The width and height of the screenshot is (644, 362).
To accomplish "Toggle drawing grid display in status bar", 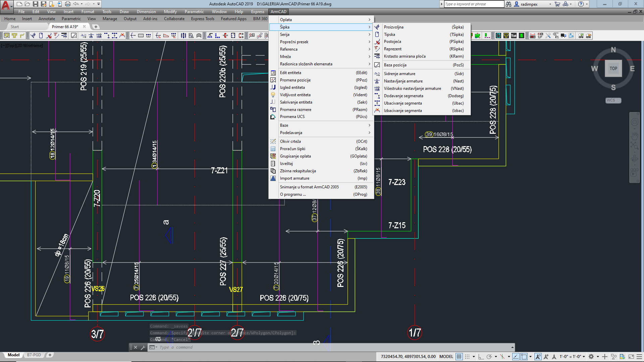I will (x=459, y=357).
